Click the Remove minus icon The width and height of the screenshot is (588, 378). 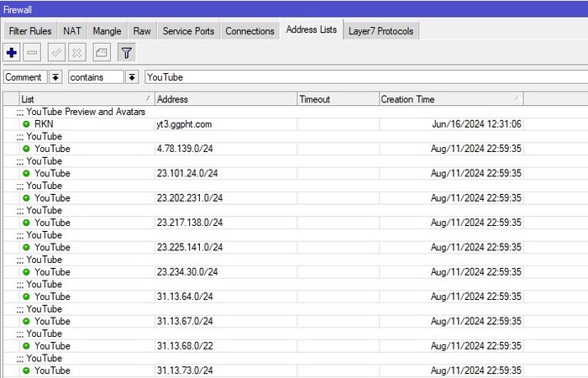33,53
